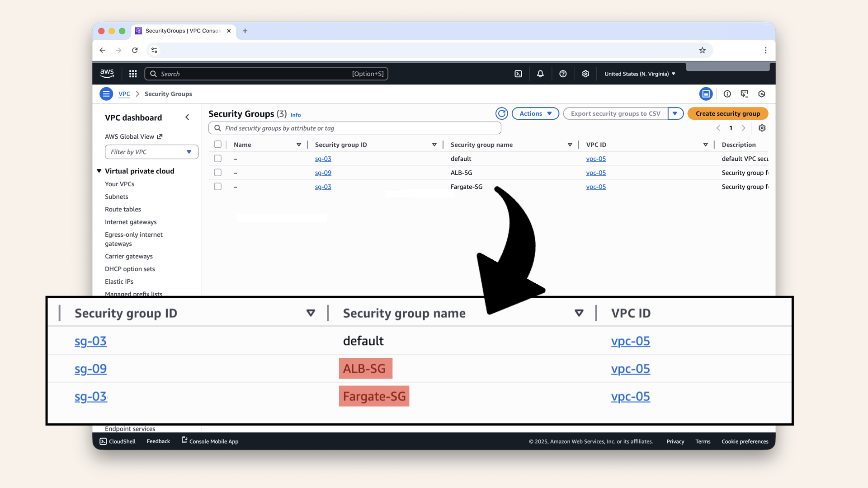The width and height of the screenshot is (868, 488).
Task: Refresh the Security Groups list
Action: point(502,113)
